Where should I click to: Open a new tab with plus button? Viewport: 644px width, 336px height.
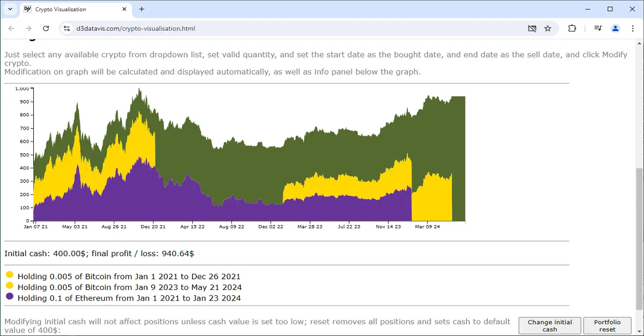coord(142,9)
